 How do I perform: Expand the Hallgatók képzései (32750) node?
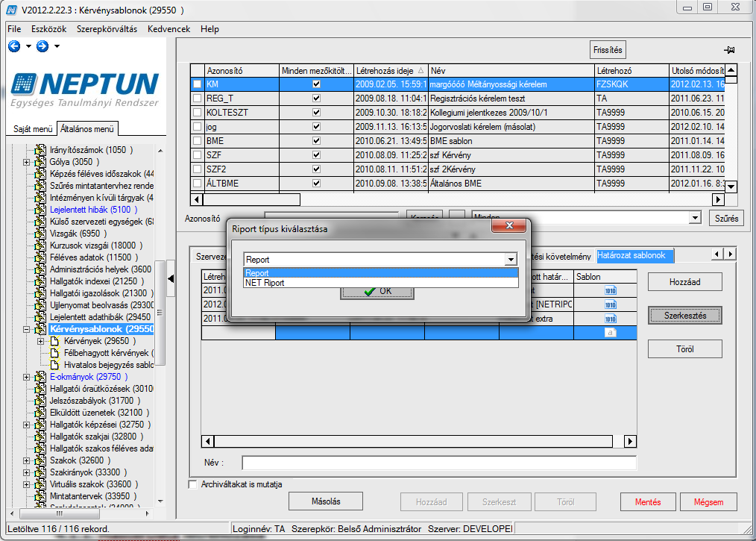click(27, 425)
